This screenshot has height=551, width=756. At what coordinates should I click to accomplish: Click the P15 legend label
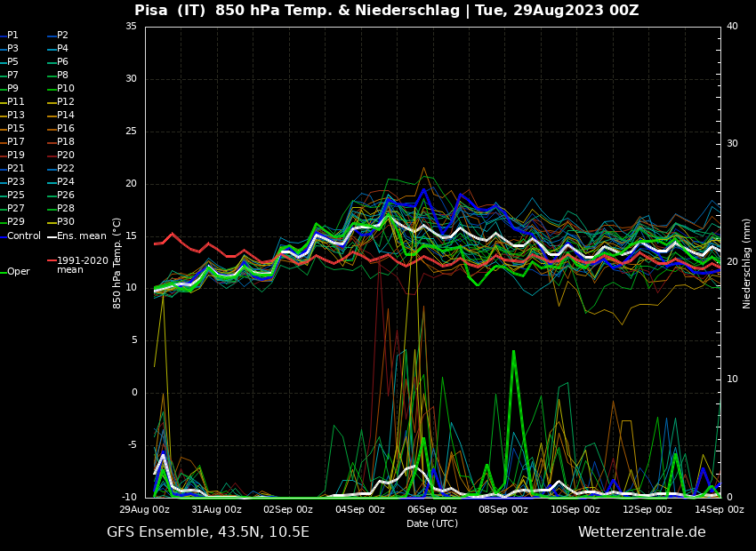[16, 129]
